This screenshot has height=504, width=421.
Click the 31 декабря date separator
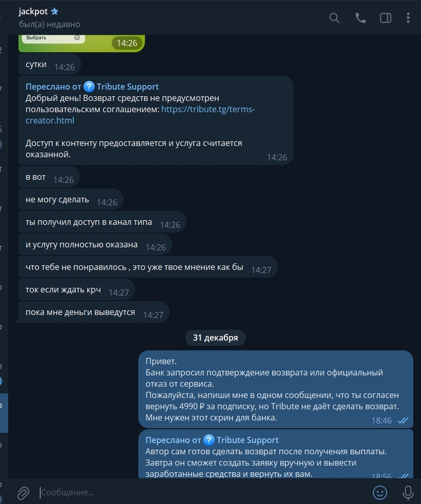point(215,338)
